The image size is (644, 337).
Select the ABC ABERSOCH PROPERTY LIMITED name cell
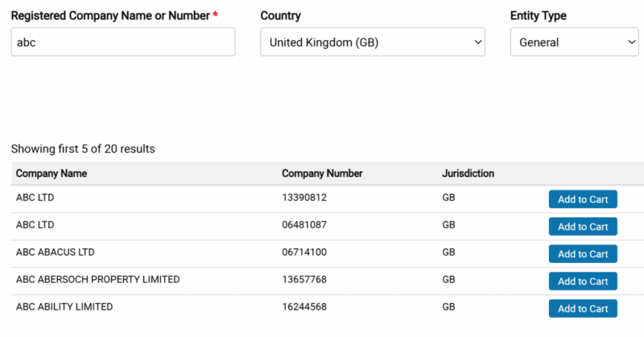coord(97,280)
